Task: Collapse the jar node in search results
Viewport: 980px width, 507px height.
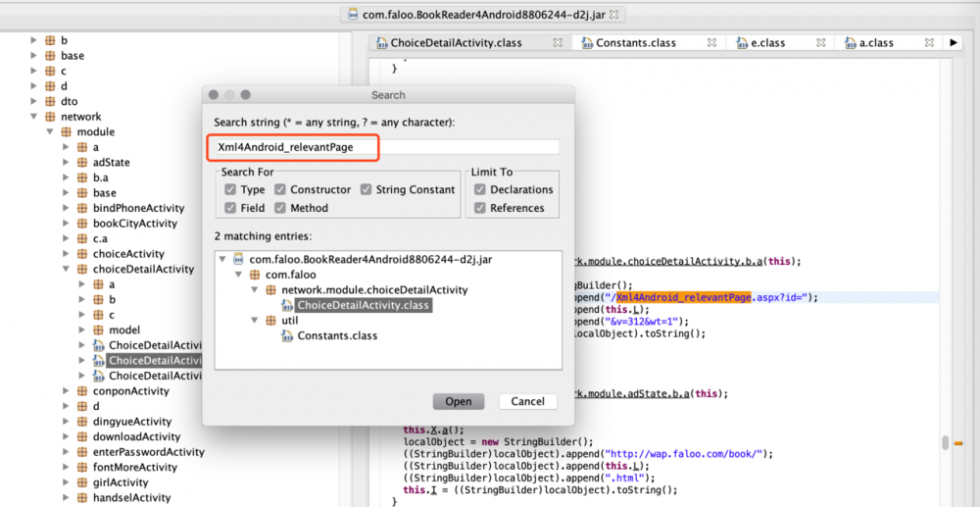Action: 222,259
